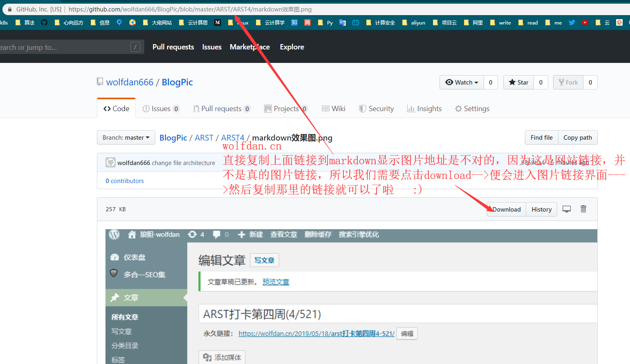Viewport: 630px width, 364px height.
Task: Open the 心向远方 bookmark folder
Action: click(x=69, y=22)
